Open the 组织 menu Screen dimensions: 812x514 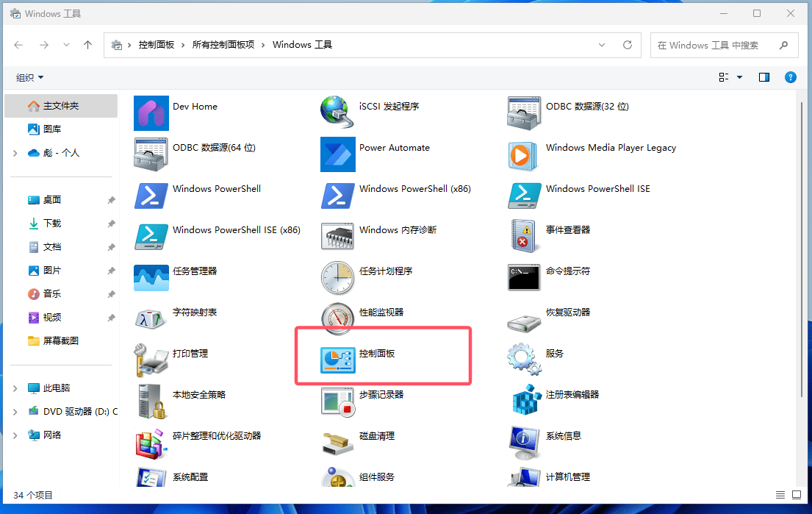29,77
